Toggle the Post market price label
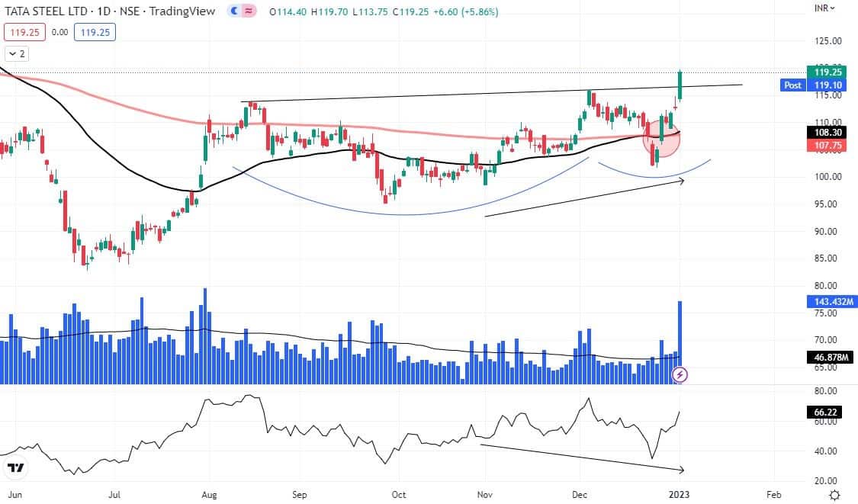The image size is (858, 504). (793, 85)
